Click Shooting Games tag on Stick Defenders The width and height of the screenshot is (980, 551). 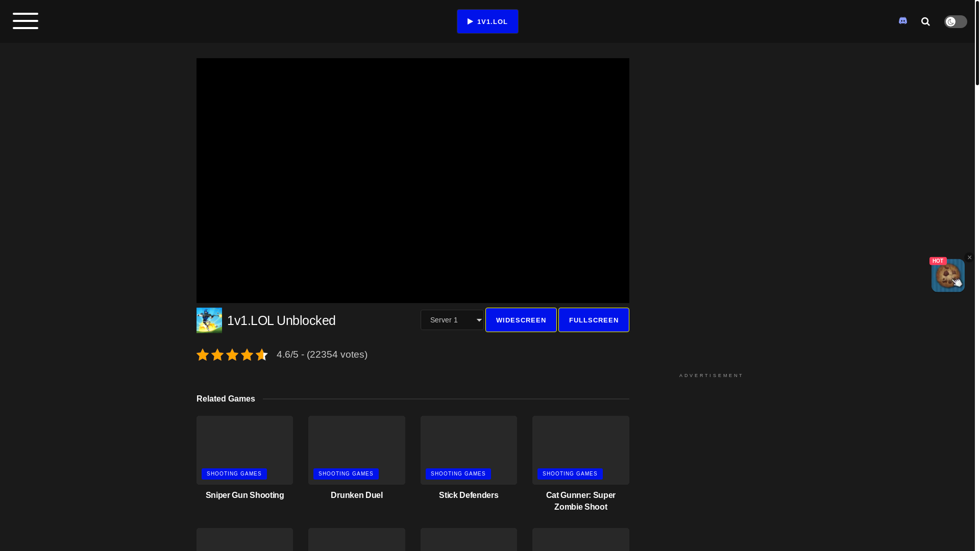click(458, 474)
